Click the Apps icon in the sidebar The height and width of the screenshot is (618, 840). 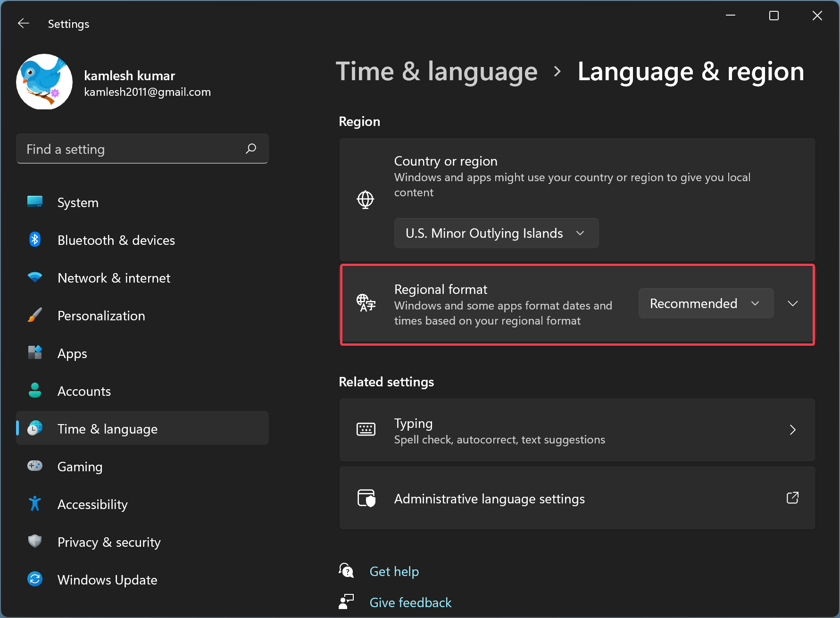pos(35,353)
